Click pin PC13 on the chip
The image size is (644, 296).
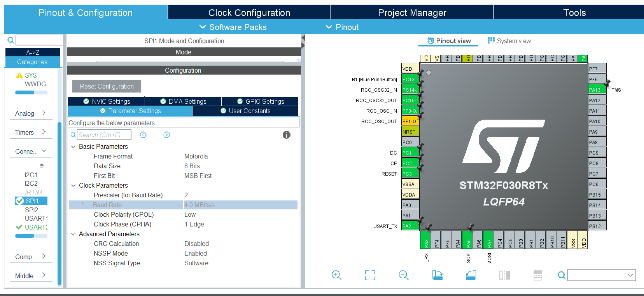pyautogui.click(x=410, y=79)
